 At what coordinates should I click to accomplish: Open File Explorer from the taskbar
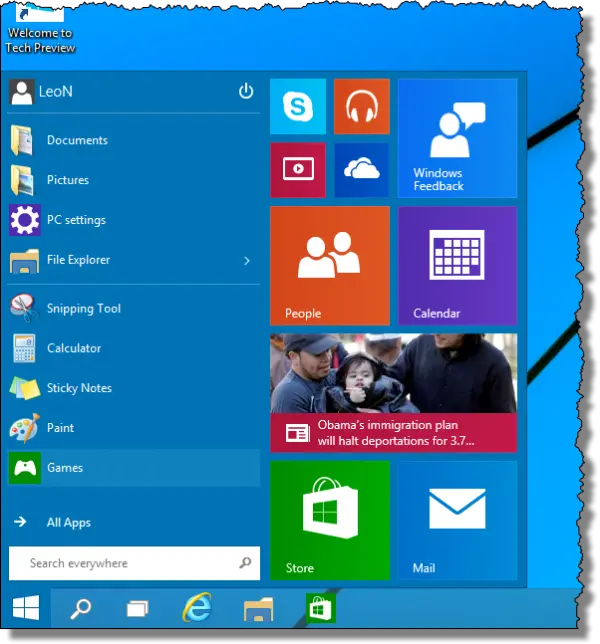click(x=258, y=609)
